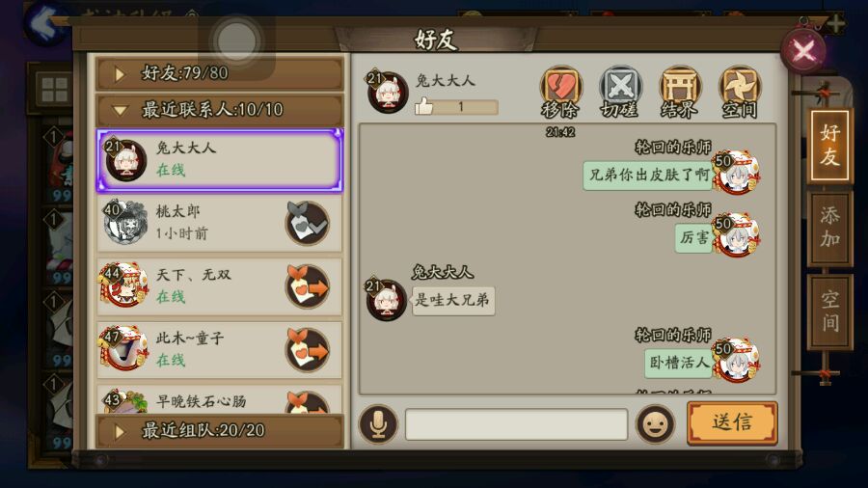Open the 结界 torii gate icon
Viewport: 868px width, 488px height.
click(680, 92)
